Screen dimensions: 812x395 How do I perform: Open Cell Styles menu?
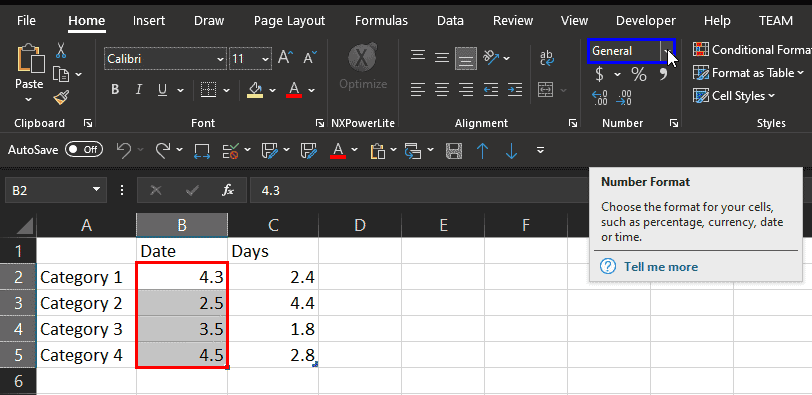(x=734, y=96)
